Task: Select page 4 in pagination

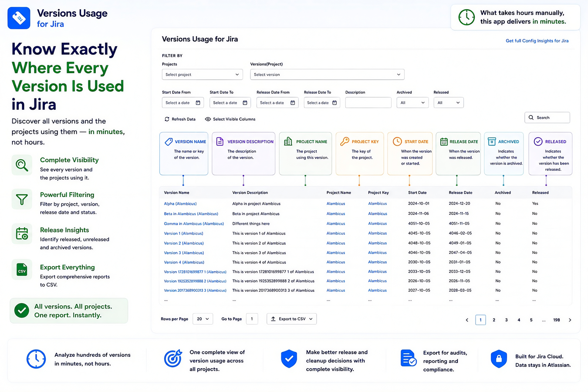Action: tap(519, 320)
